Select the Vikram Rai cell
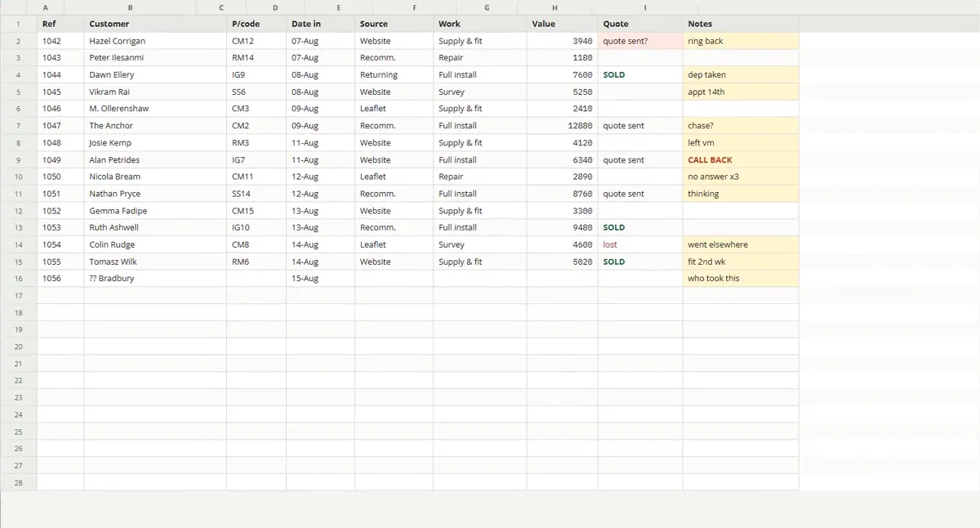 coord(155,92)
